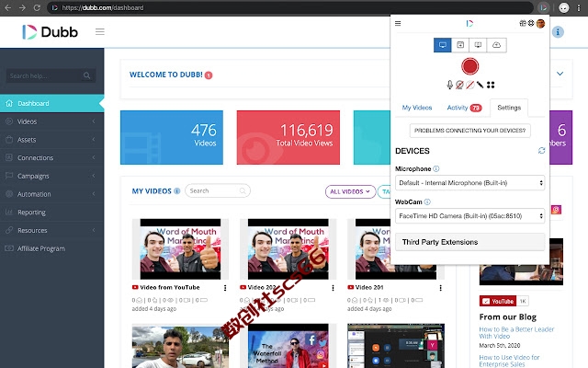The width and height of the screenshot is (588, 368).
Task: Open Video from YouTube thumbnail
Action: coord(180,249)
